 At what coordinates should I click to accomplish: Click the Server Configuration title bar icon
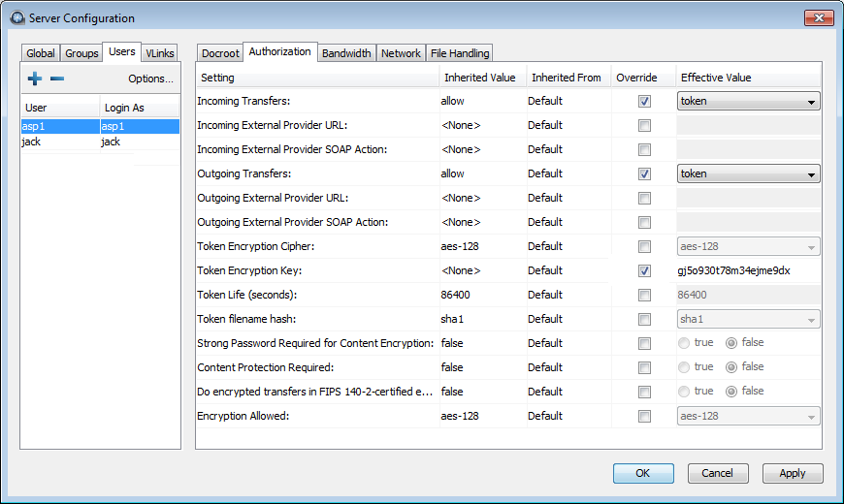click(16, 17)
